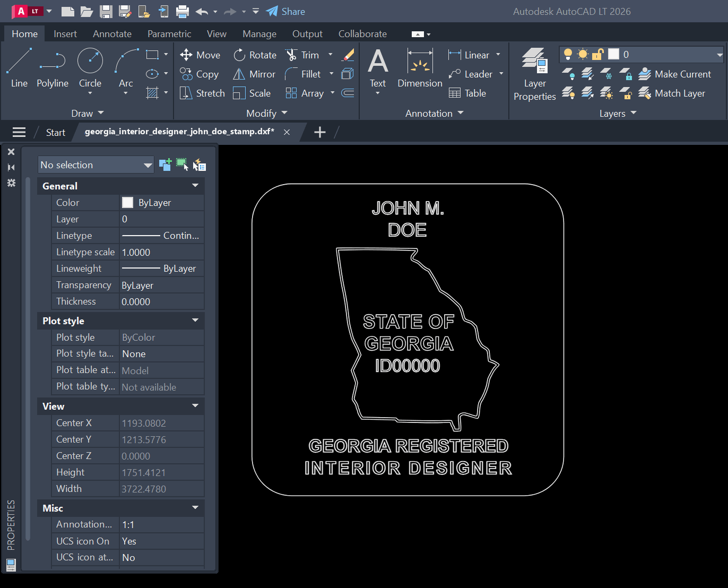The width and height of the screenshot is (728, 588).
Task: Toggle freeze sun icon for layer 0
Action: [583, 54]
